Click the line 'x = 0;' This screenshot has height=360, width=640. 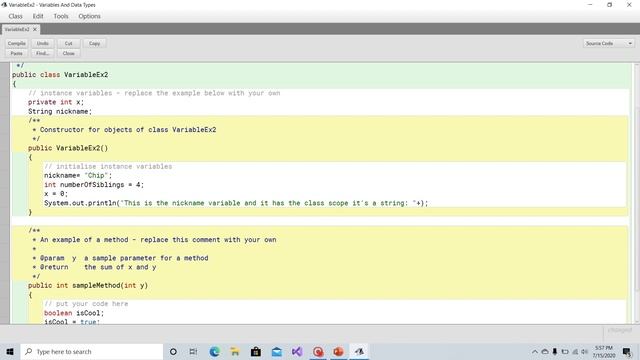56,194
